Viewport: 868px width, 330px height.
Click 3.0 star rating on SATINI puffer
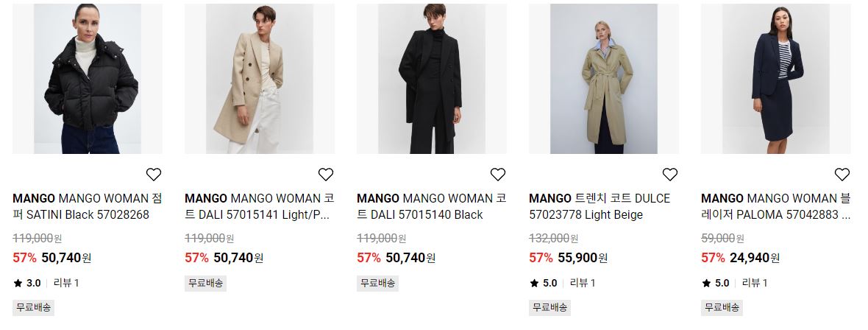point(27,283)
